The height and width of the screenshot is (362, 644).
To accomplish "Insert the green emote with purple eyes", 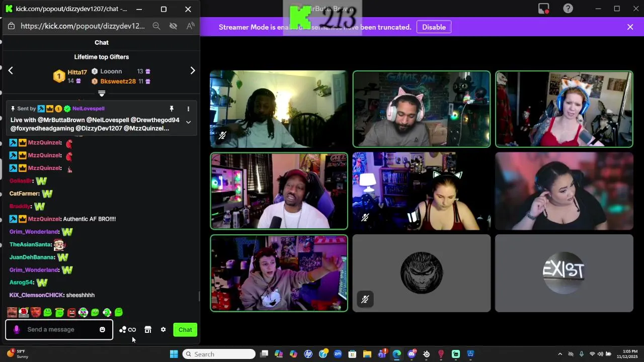I will pos(83,312).
